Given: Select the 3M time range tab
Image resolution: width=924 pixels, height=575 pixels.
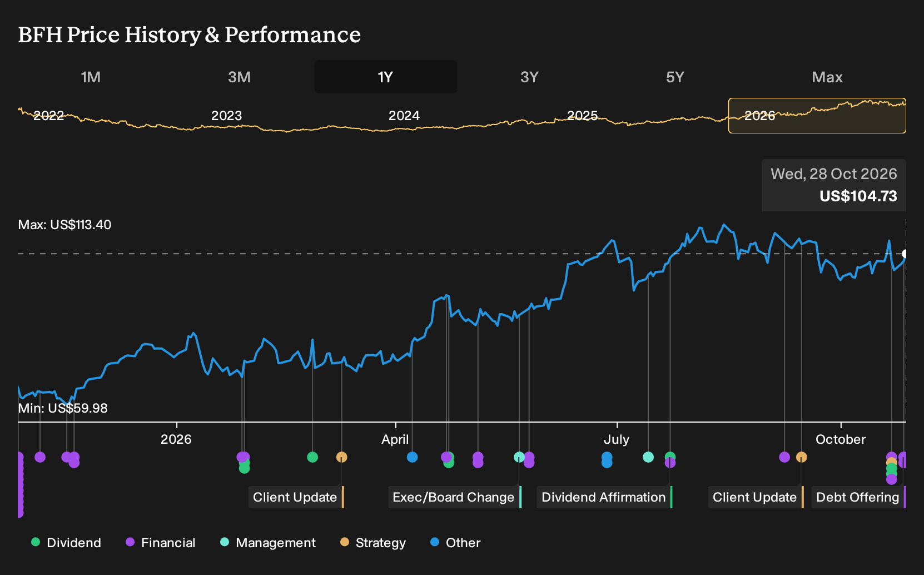Looking at the screenshot, I should point(239,77).
